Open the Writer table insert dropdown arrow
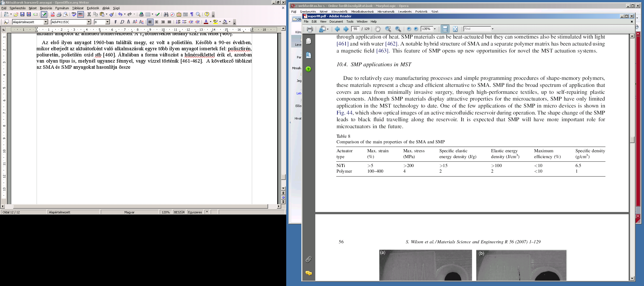The image size is (644, 286). [152, 14]
